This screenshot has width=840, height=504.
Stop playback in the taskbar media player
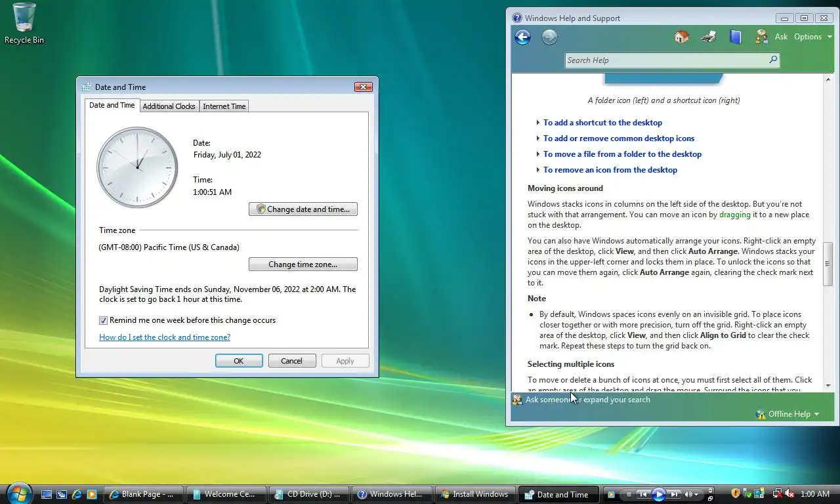point(629,494)
